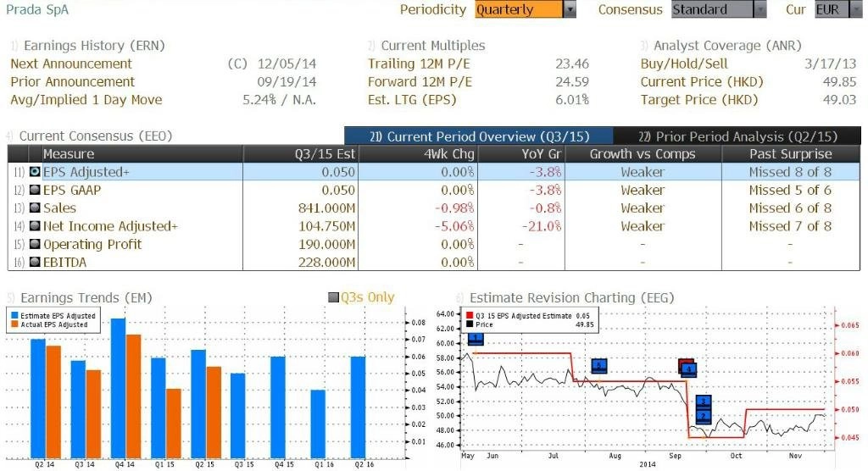Click EBITDA estimate 228.000M
Screen dimensions: 868x471
pos(326,263)
